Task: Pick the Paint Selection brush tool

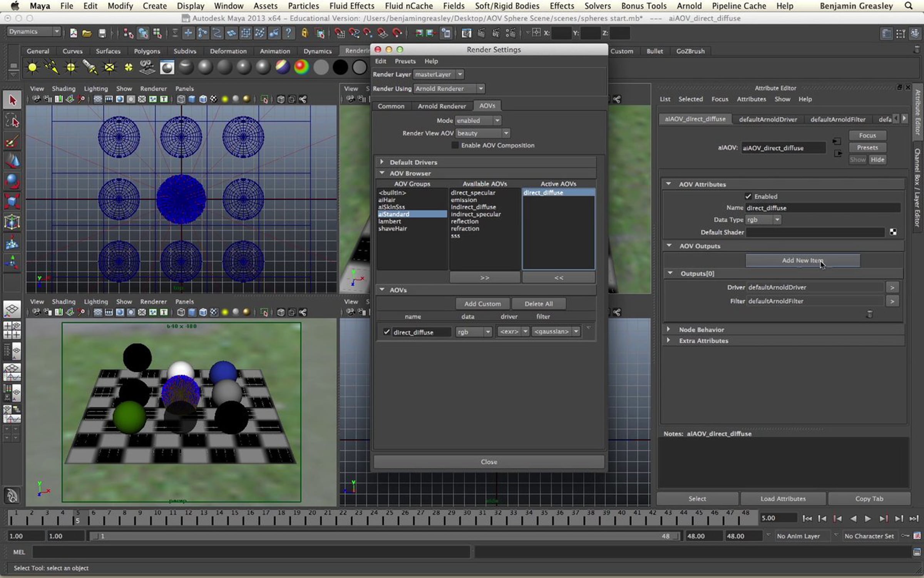Action: click(x=12, y=141)
